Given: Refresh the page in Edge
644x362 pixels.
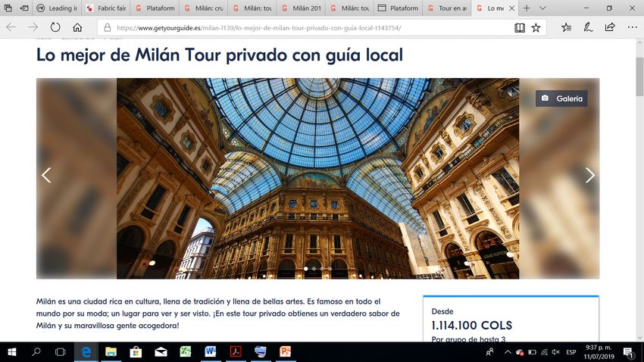Looking at the screenshot, I should tap(55, 27).
